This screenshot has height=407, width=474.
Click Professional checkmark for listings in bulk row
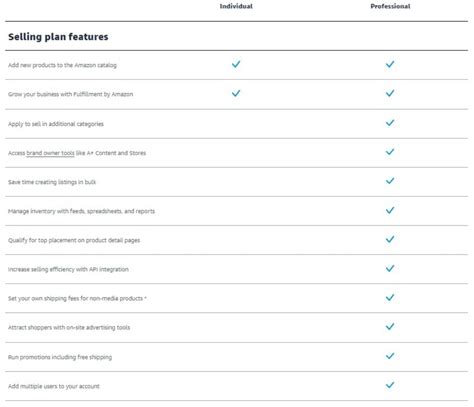click(x=390, y=181)
